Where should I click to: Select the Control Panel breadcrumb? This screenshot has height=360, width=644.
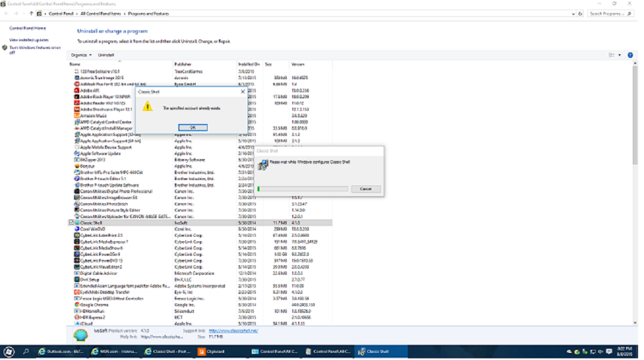point(61,14)
